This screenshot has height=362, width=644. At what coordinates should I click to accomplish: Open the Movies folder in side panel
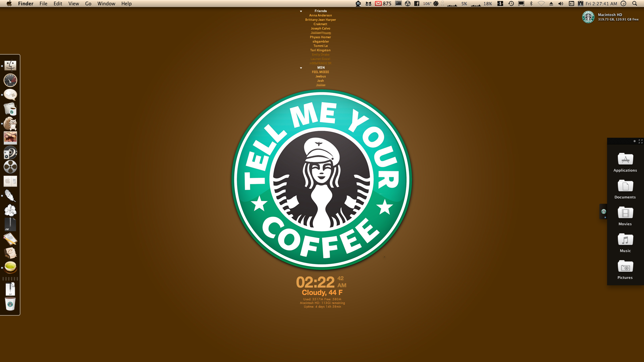[x=625, y=216]
